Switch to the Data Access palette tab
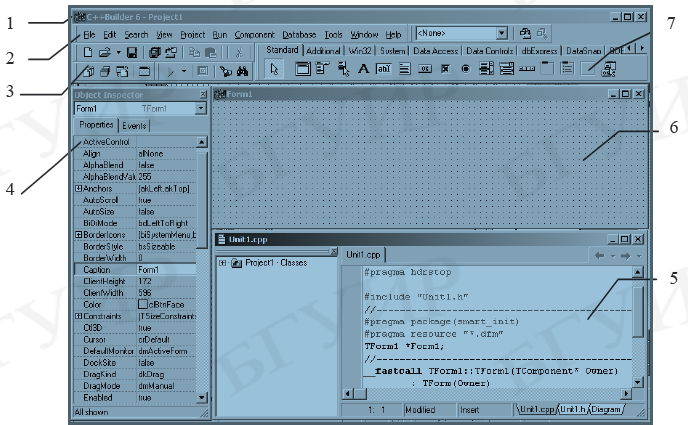 point(436,51)
